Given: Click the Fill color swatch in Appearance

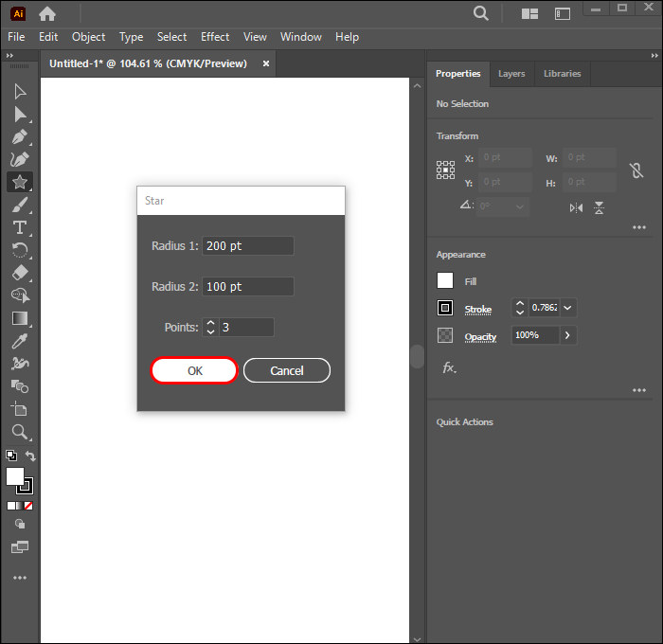Looking at the screenshot, I should [445, 280].
